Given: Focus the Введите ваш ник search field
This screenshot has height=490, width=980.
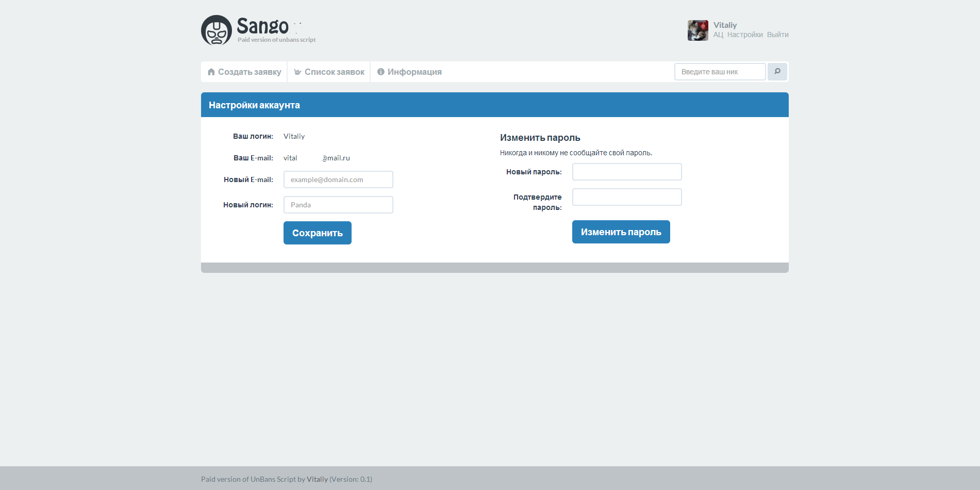Looking at the screenshot, I should tap(720, 72).
